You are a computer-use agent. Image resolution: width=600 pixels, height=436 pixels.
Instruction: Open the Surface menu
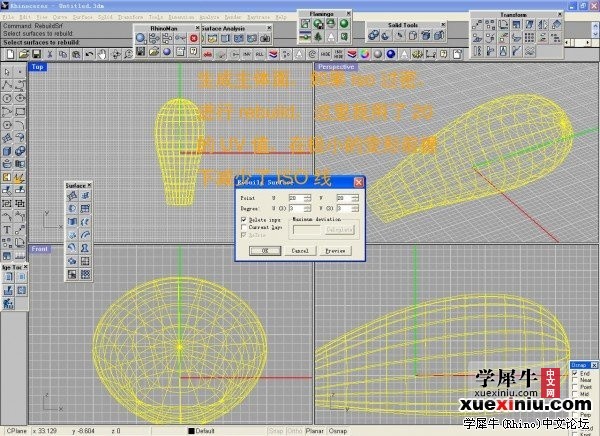click(x=83, y=17)
